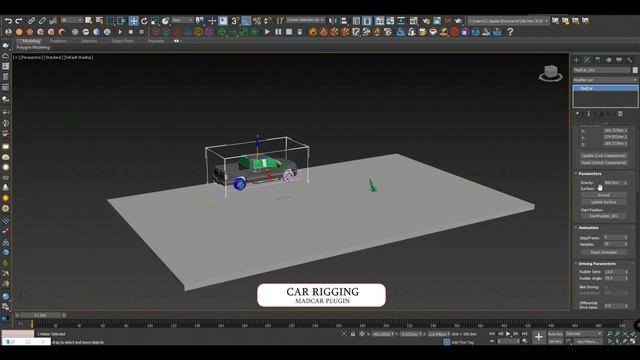
Task: Click the Gravity value field
Action: (613, 183)
